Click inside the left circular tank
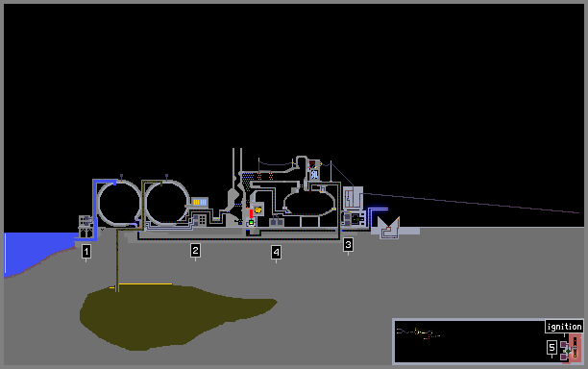Screen dimensions: 588x369 coord(118,204)
